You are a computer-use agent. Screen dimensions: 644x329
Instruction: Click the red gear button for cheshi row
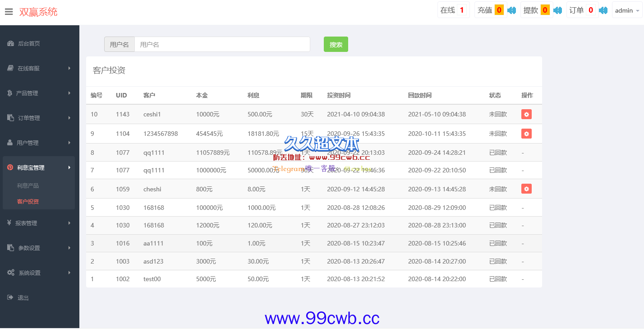pos(526,189)
